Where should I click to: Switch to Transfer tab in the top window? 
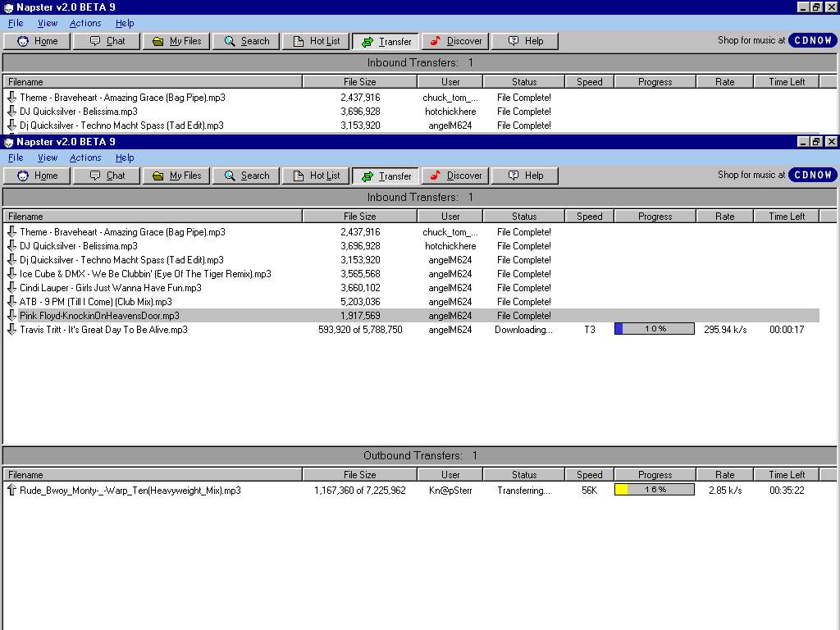[x=386, y=41]
